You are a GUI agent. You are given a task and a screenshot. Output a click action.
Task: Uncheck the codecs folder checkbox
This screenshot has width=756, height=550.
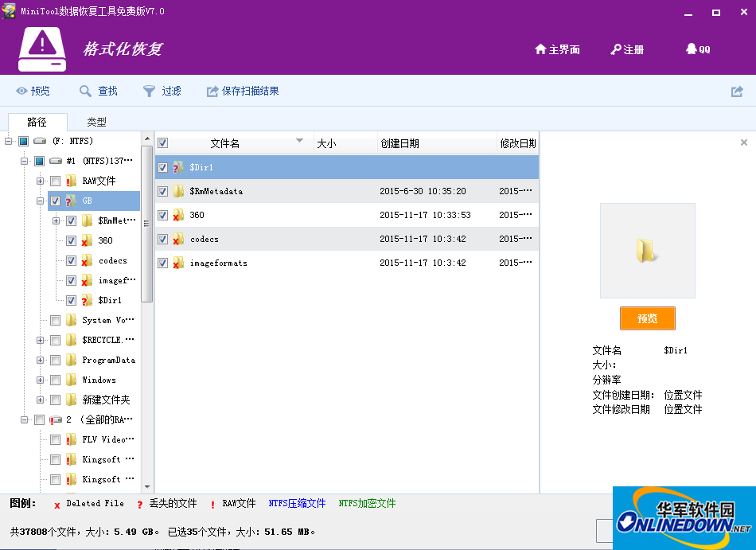tap(71, 260)
